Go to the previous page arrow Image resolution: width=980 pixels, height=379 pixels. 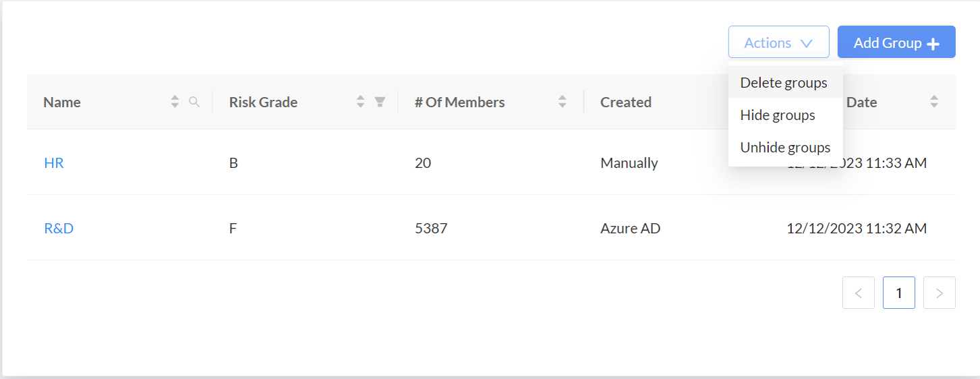click(x=858, y=293)
